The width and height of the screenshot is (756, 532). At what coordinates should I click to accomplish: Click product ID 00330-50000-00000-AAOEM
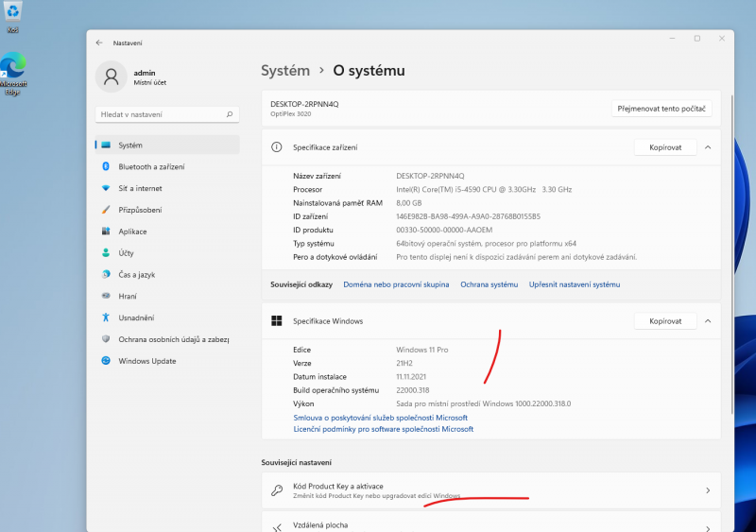click(x=444, y=230)
